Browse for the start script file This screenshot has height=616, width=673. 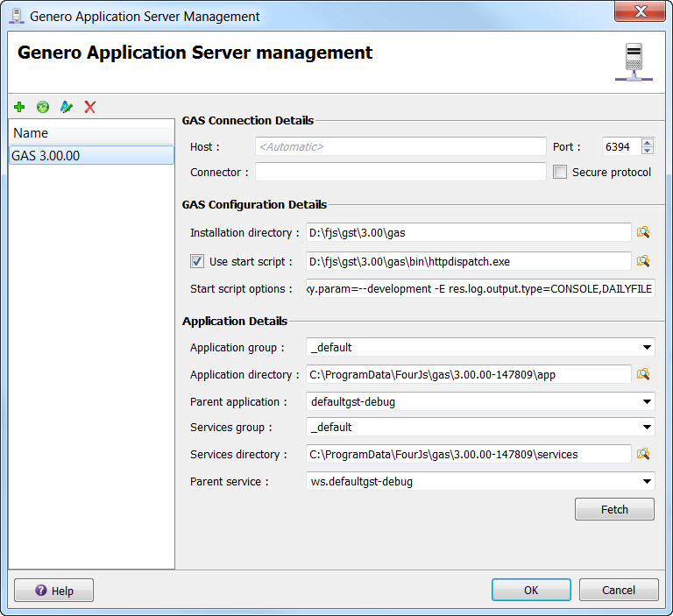tap(643, 261)
